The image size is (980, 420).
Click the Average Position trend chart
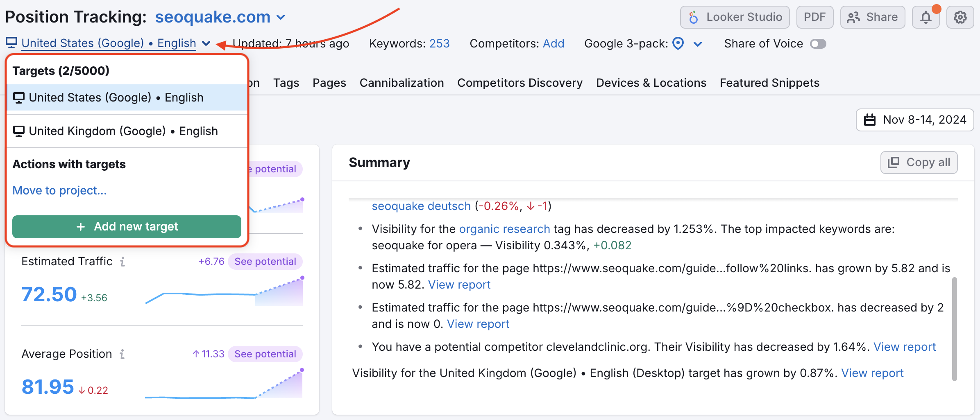(224, 384)
